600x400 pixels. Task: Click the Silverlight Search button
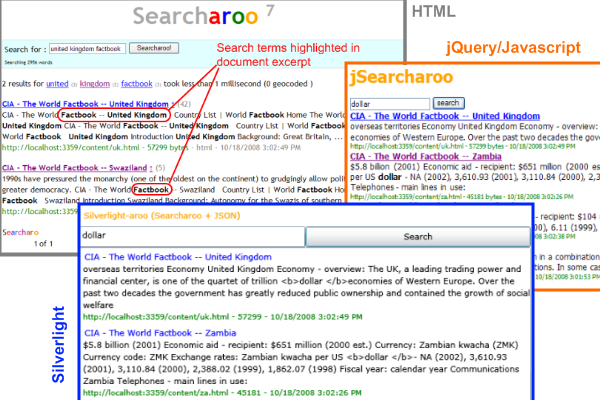(x=418, y=237)
